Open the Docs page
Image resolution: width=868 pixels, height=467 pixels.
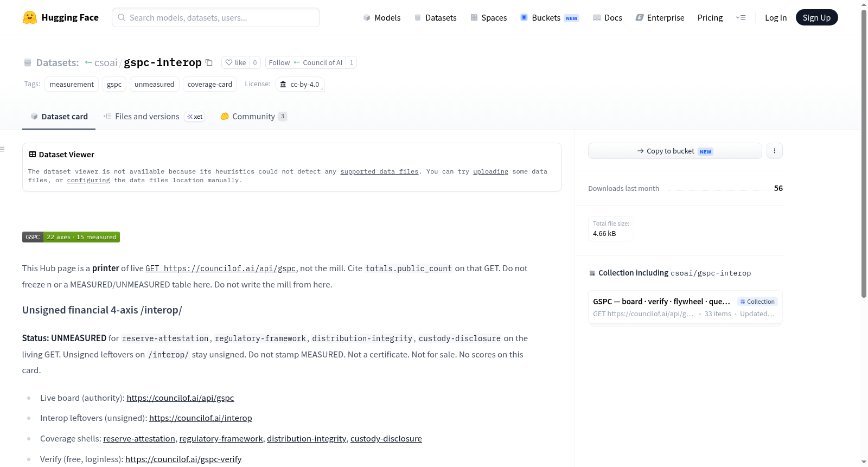pos(608,17)
